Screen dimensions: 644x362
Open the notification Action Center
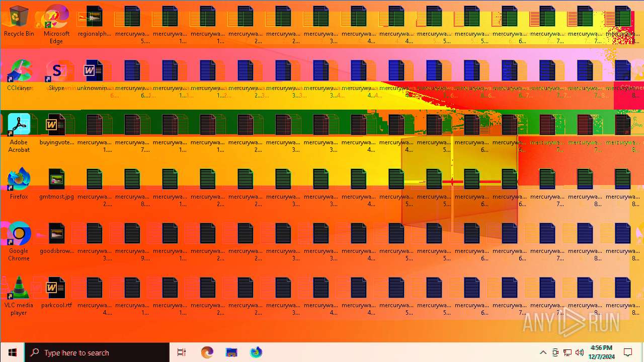(x=628, y=352)
